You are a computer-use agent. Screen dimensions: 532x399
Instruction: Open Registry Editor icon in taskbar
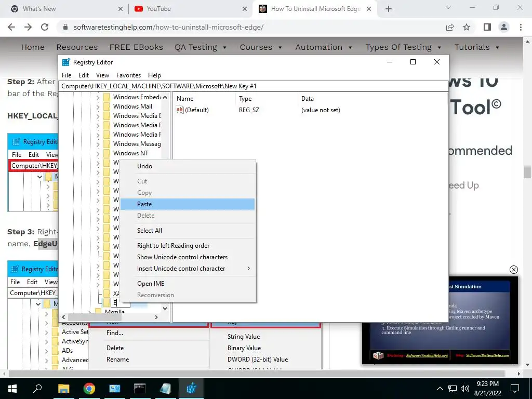click(191, 389)
